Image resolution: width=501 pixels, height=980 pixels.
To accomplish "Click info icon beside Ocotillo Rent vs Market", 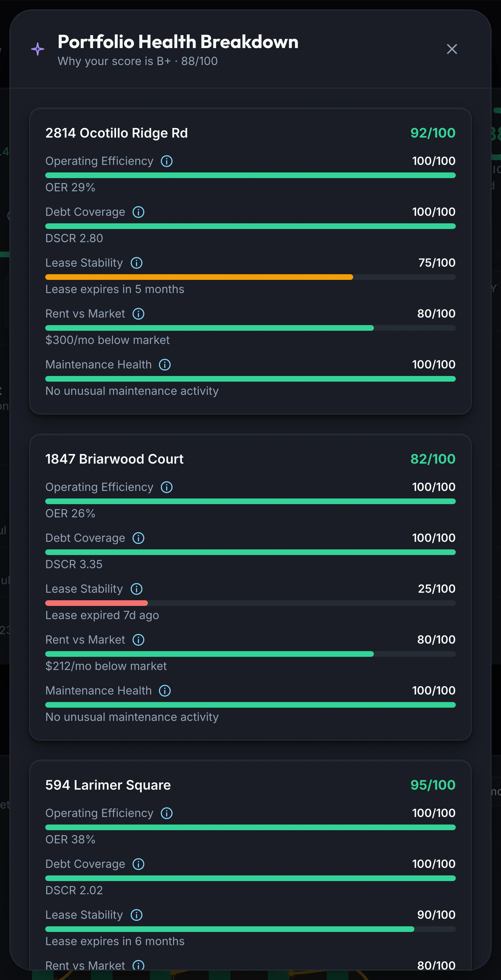I will (138, 314).
